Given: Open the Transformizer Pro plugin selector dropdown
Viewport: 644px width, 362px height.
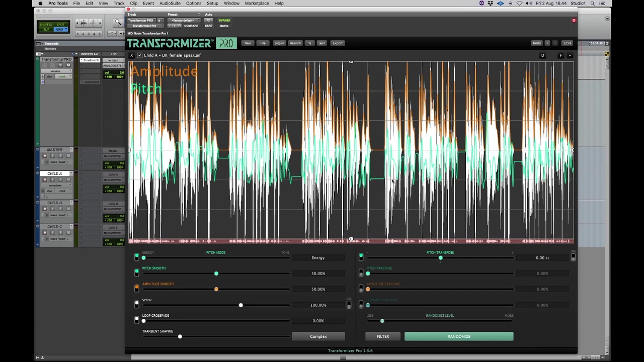Looking at the screenshot, I should click(145, 26).
